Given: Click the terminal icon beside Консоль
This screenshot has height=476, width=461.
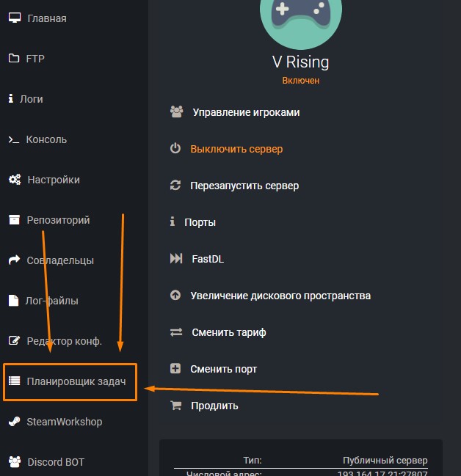Looking at the screenshot, I should coord(13,139).
